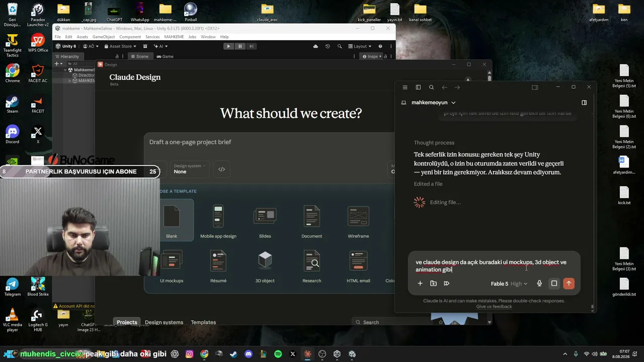Open the Asset Store dropdown in Unity

coord(120,46)
